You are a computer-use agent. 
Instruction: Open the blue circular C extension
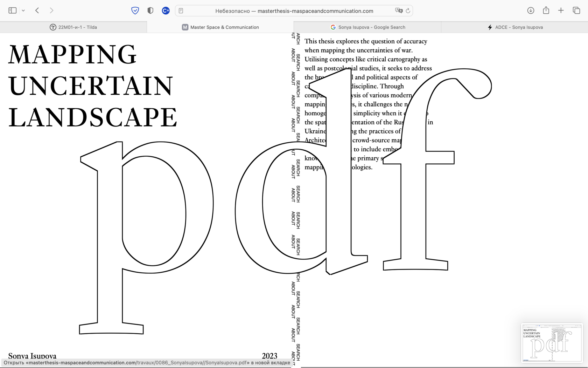166,11
